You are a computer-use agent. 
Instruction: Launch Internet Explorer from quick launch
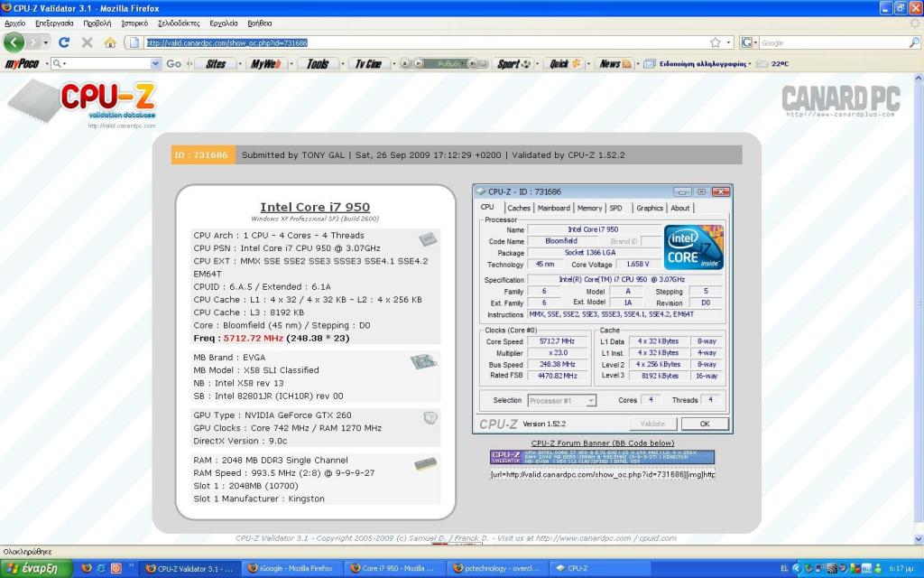[x=101, y=569]
